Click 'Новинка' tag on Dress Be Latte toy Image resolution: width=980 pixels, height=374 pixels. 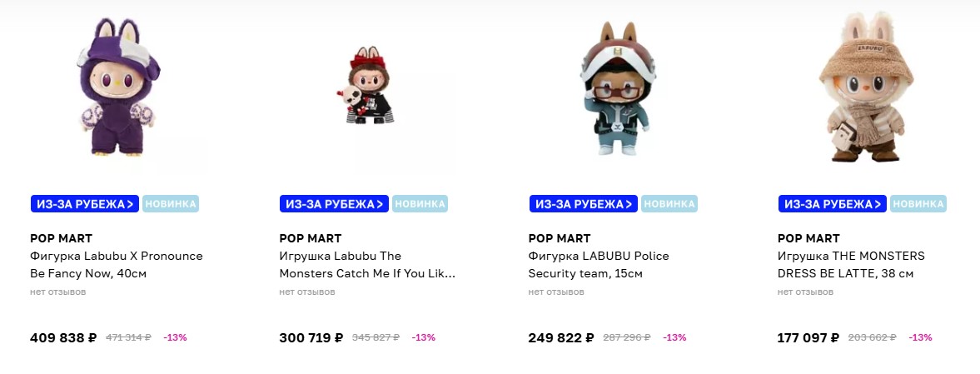point(918,204)
